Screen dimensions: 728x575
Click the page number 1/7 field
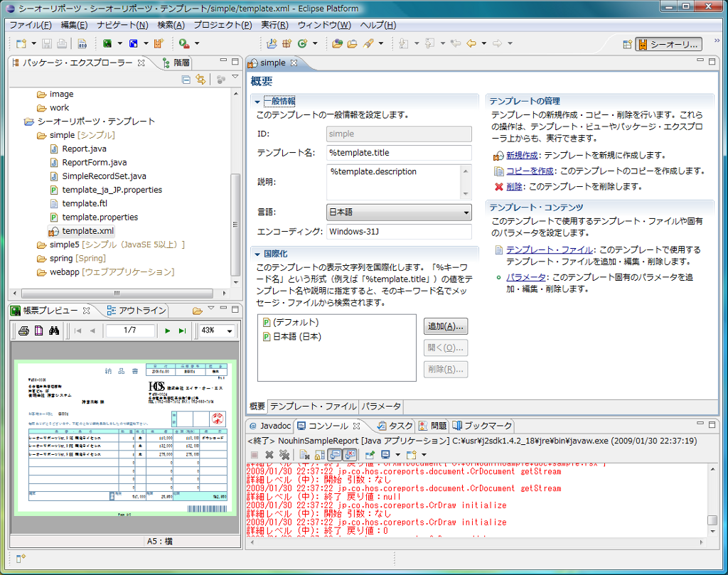pos(130,331)
